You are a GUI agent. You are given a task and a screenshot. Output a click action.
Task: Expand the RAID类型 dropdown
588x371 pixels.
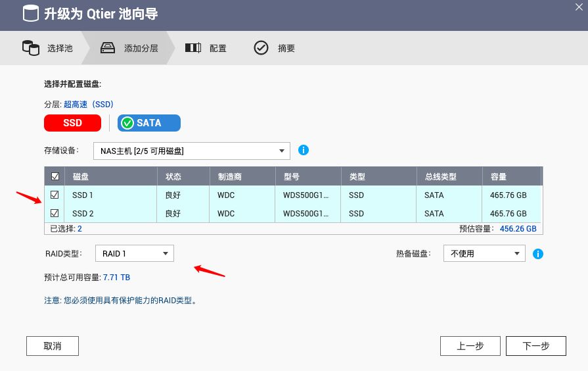[x=135, y=253]
